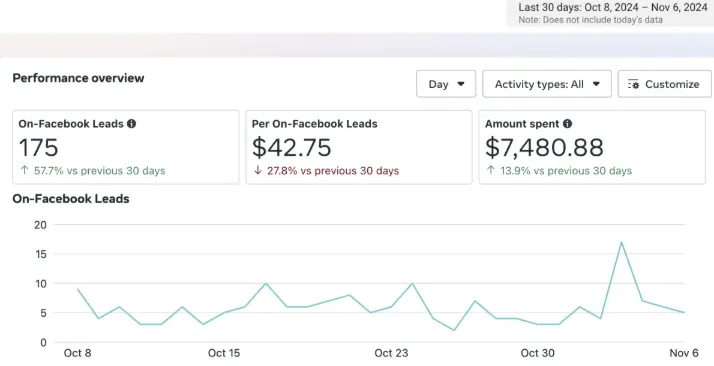Click green up arrow under 175 leads
The image size is (714, 366).
(25, 170)
